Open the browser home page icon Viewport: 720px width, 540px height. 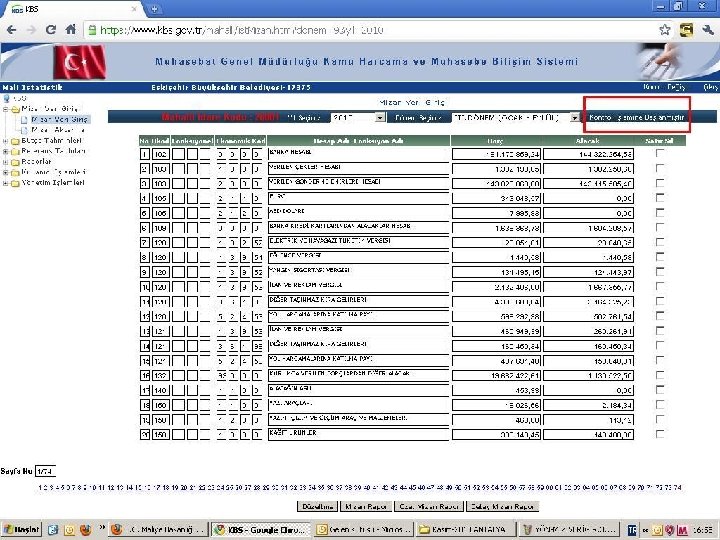[x=71, y=30]
